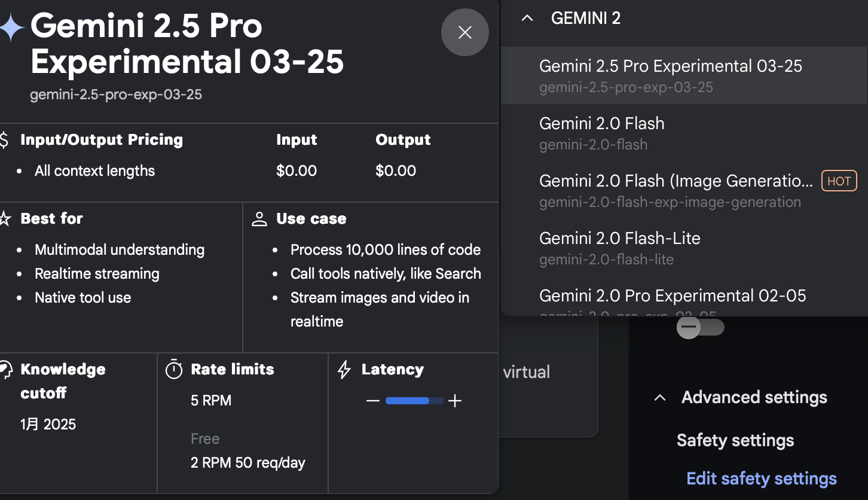The image size is (868, 500).
Task: Click the Gemini sparkle icon beside title
Action: 12,28
